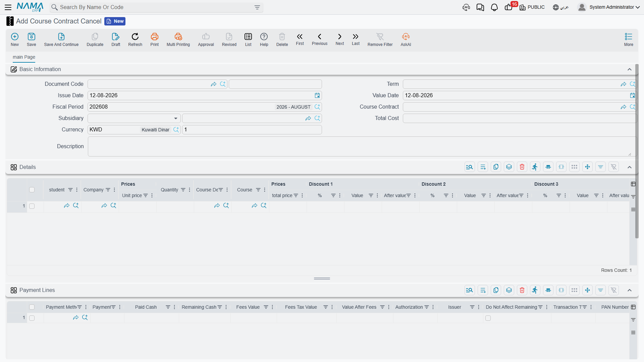Delete row in Payment Lines toolbar
This screenshot has width=644, height=362.
[522, 290]
